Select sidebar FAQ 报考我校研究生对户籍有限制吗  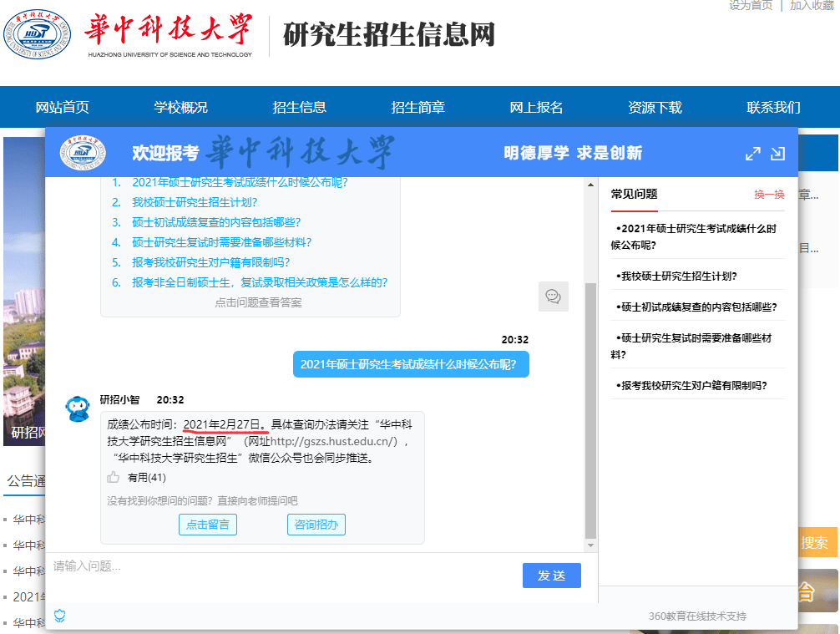[x=691, y=385]
